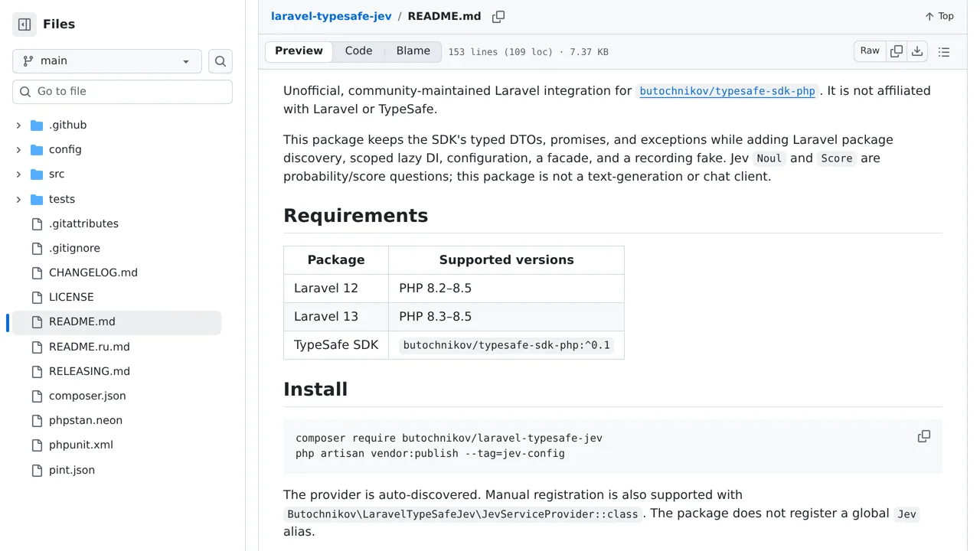Open the main branch selector dropdown
The height and width of the screenshot is (551, 980).
tap(107, 61)
